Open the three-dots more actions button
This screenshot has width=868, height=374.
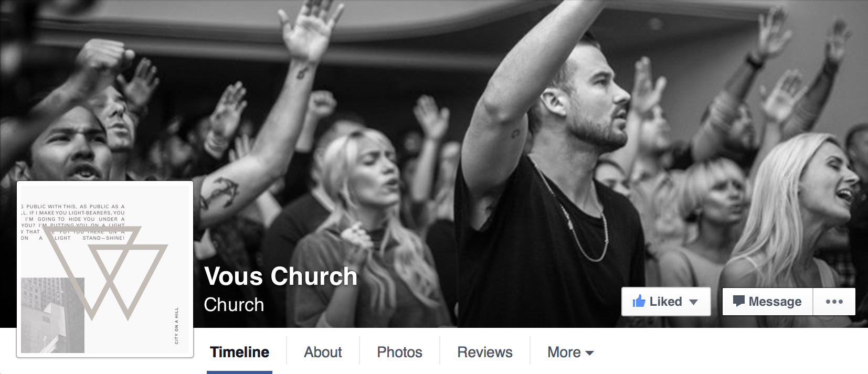(x=834, y=302)
